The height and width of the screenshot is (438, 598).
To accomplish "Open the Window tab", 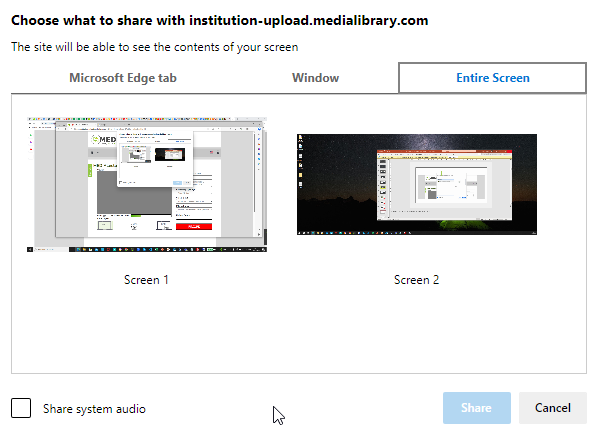I will click(x=315, y=78).
